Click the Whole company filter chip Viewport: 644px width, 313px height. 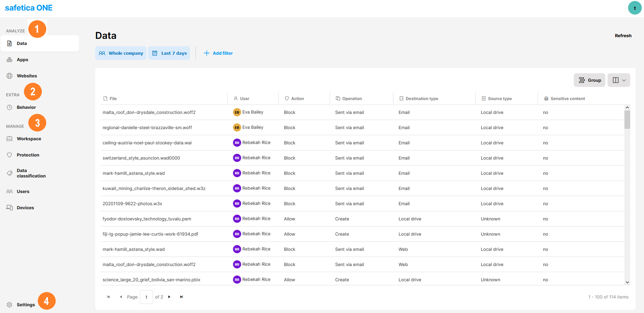121,53
